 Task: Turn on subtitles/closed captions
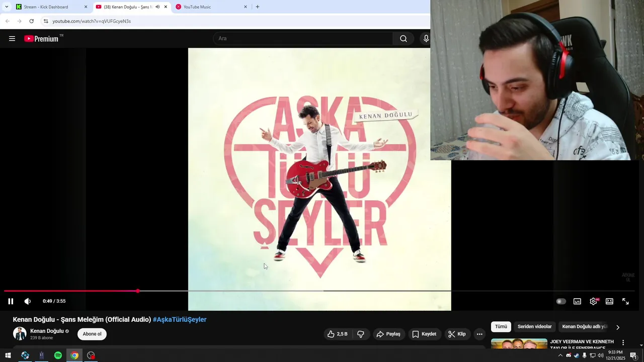[577, 301]
